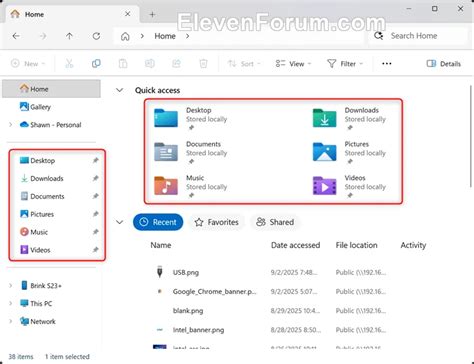This screenshot has height=364, width=474.
Task: Click the pin icon beside sidebar Pictures
Action: 96,214
